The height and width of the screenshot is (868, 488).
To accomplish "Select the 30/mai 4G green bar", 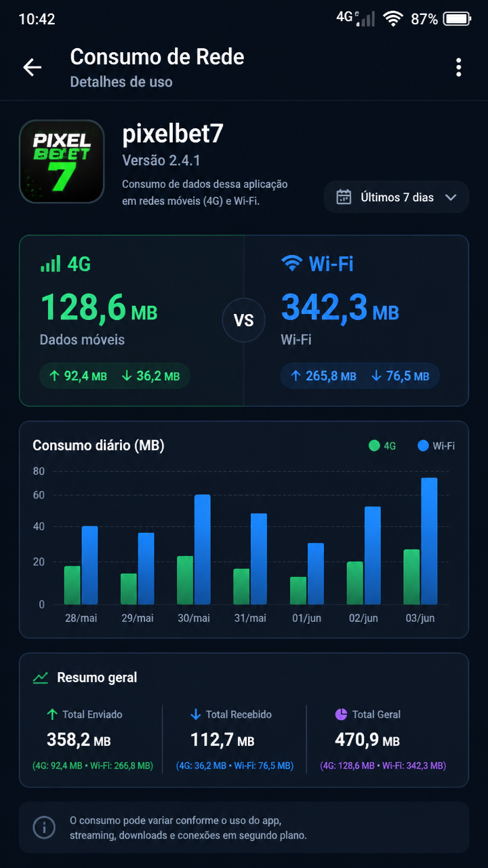I will tap(185, 580).
